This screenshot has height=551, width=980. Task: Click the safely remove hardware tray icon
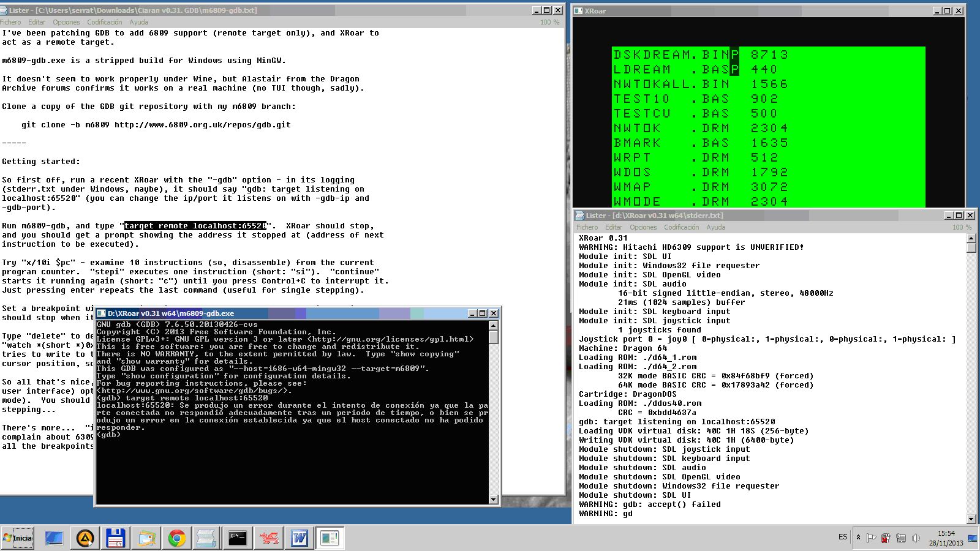[886, 538]
